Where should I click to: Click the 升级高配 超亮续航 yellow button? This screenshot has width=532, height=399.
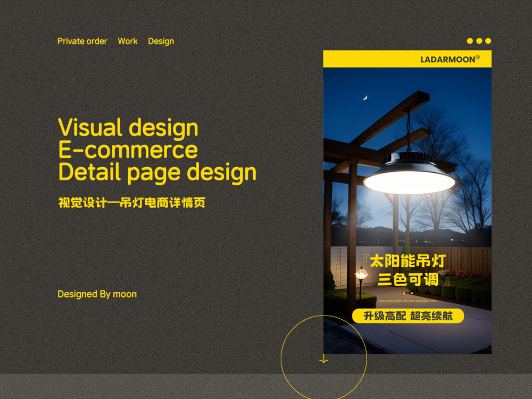pyautogui.click(x=408, y=316)
